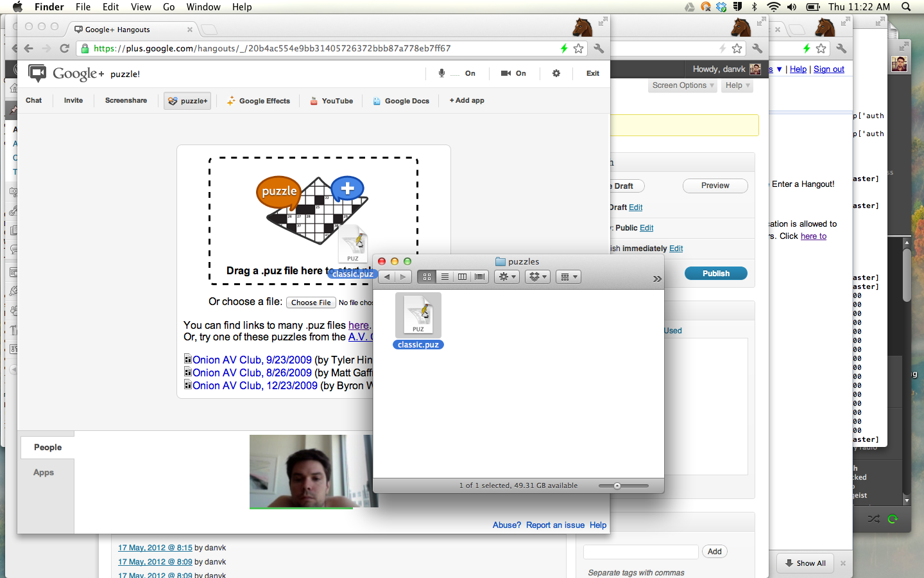
Task: Open Onion AV Club, 12/23/2009 puzzle
Action: [255, 385]
